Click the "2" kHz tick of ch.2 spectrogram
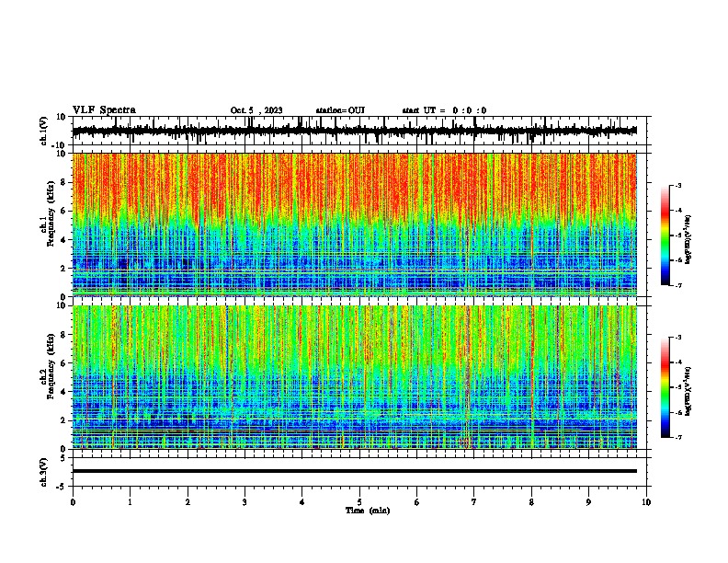The image size is (728, 563). [x=63, y=420]
